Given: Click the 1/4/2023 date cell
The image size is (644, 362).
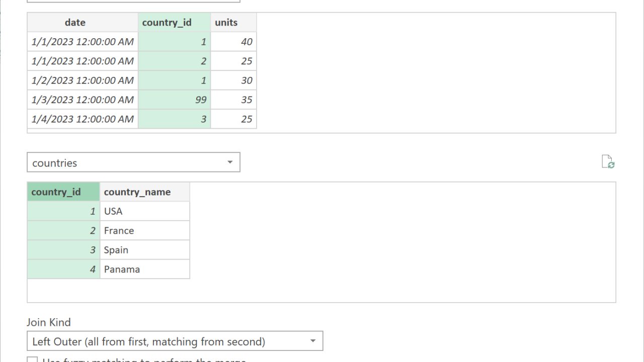Looking at the screenshot, I should tap(83, 119).
